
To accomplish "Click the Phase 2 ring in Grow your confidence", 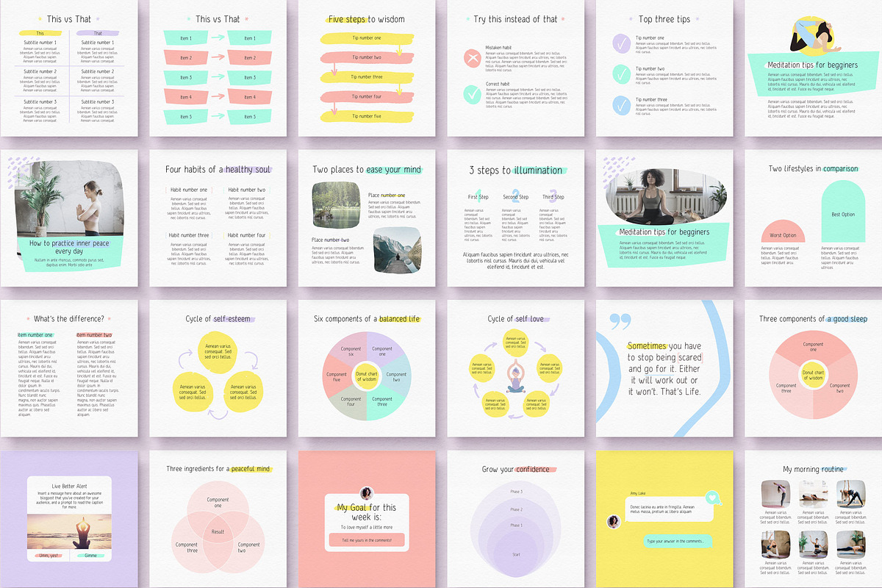I will pyautogui.click(x=516, y=509).
